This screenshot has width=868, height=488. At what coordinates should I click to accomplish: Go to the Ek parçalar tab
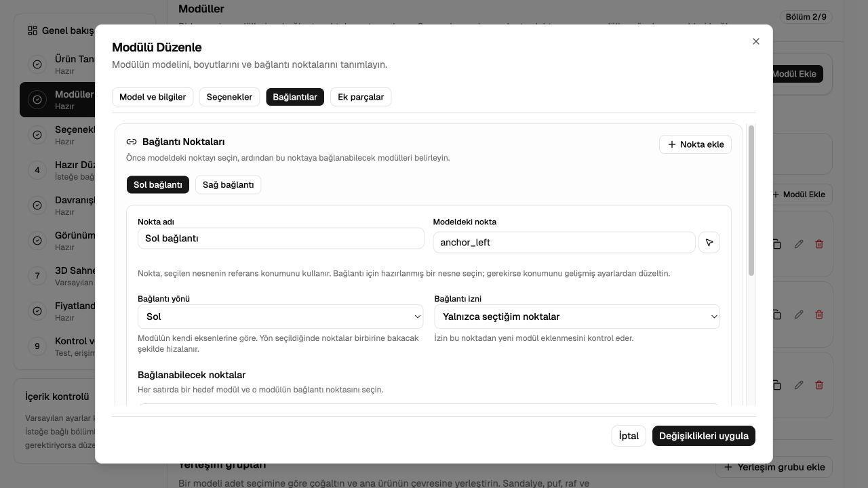(361, 97)
